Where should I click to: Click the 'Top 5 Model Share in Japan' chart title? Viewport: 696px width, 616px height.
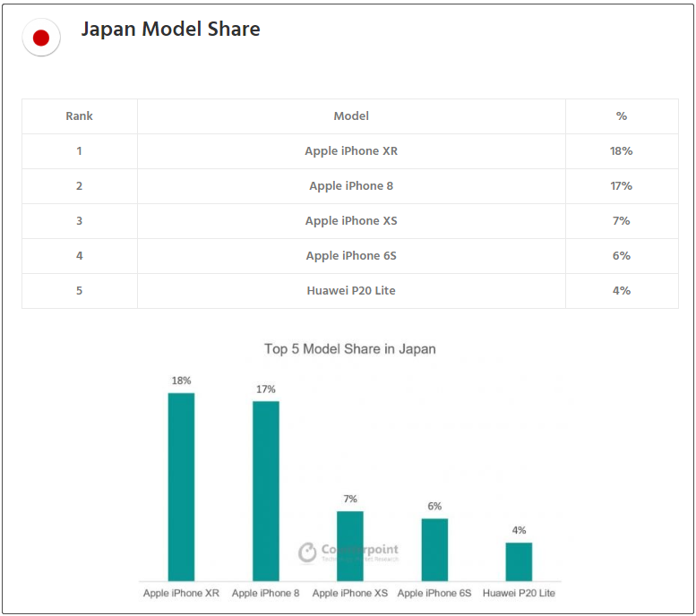pos(349,349)
